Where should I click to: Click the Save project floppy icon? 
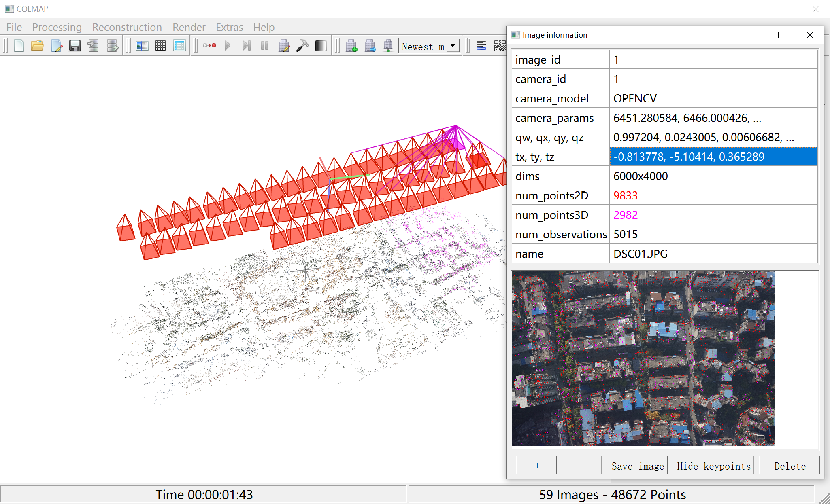click(74, 46)
